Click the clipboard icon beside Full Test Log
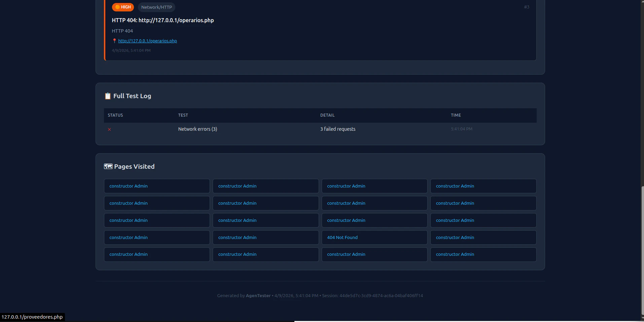The height and width of the screenshot is (322, 644). pyautogui.click(x=107, y=96)
